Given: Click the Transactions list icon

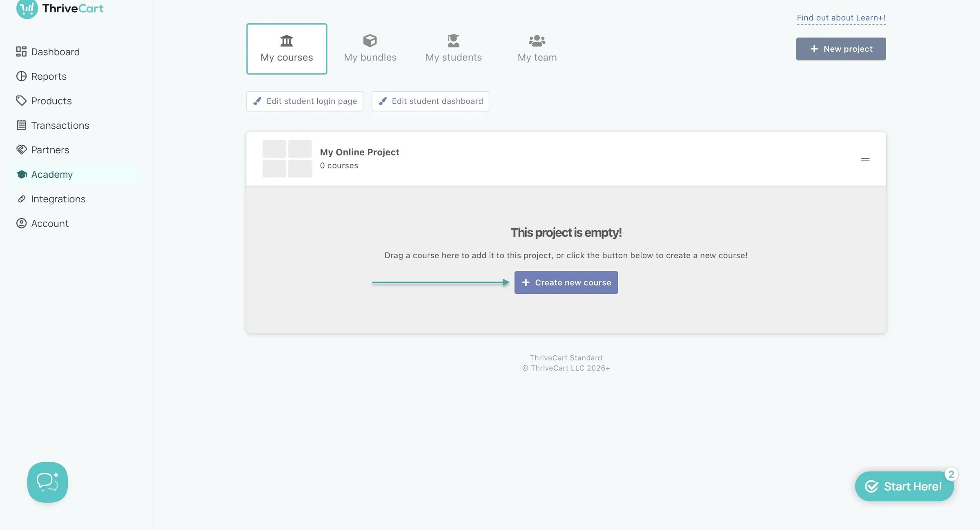Looking at the screenshot, I should pyautogui.click(x=21, y=125).
